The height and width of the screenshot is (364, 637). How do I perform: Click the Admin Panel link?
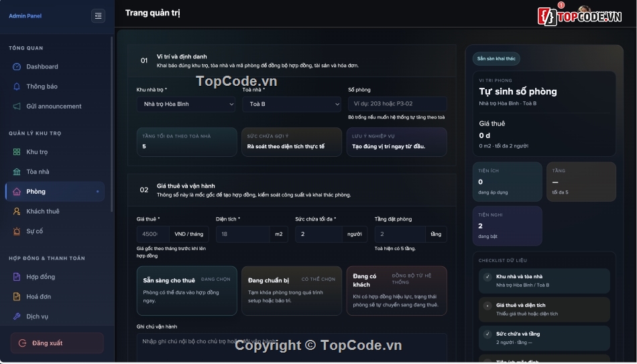click(x=25, y=16)
